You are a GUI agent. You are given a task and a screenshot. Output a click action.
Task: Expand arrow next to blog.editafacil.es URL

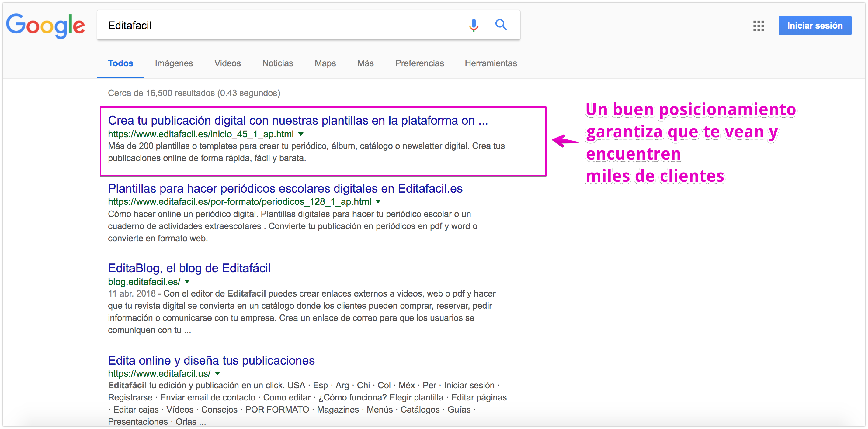pyautogui.click(x=187, y=282)
